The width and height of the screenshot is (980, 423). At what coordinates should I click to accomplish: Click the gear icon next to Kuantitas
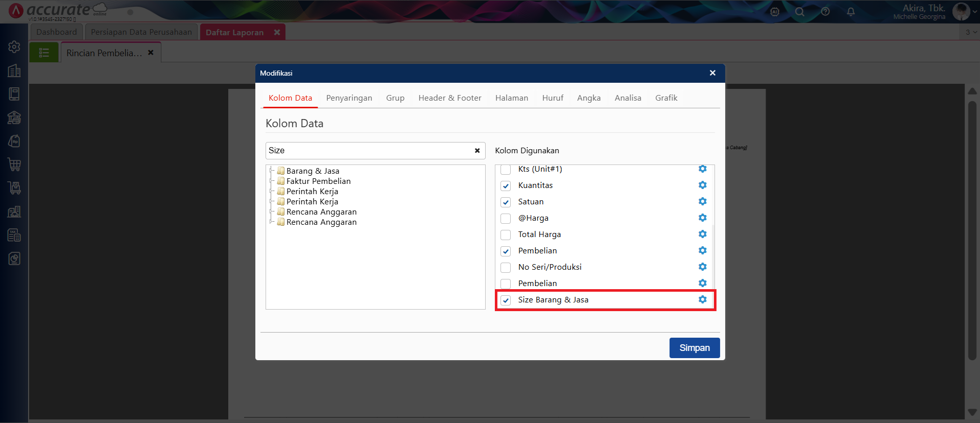pos(702,185)
